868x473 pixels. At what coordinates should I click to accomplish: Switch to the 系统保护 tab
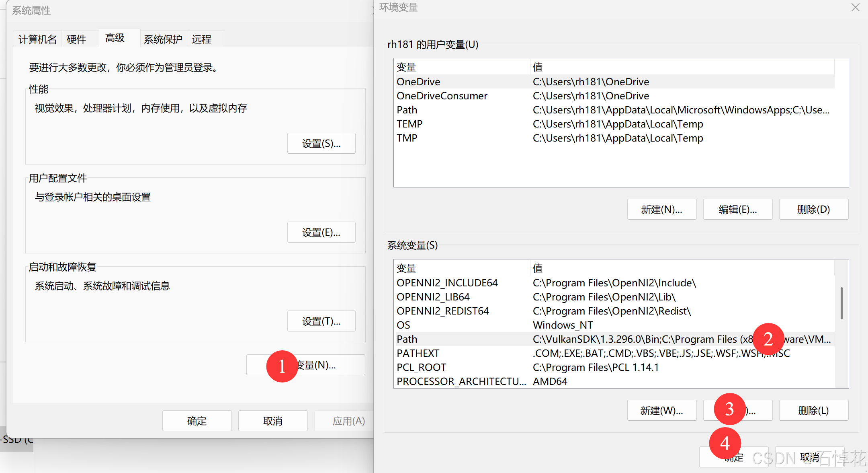[163, 39]
